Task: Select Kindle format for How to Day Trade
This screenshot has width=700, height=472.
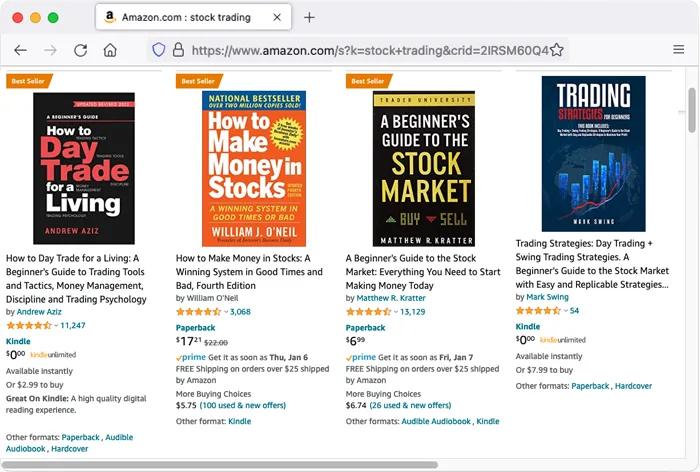Action: coord(18,341)
